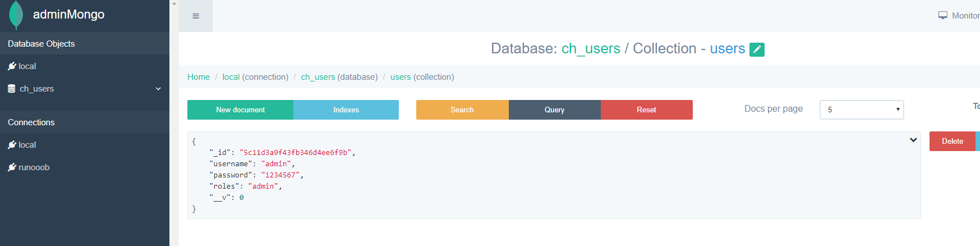Go to Home breadcrumb link

(199, 77)
